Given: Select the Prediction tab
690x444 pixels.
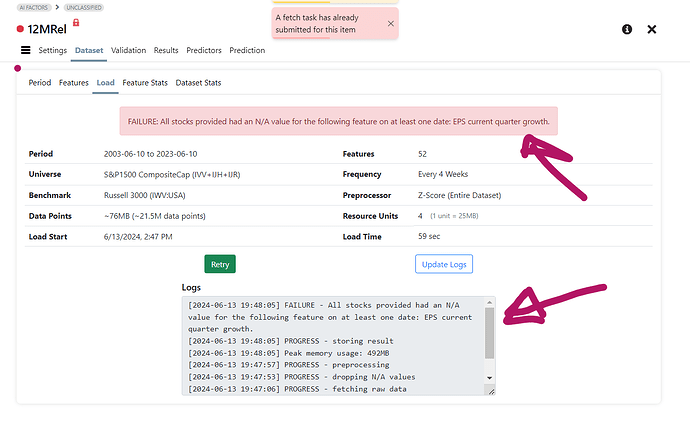Looking at the screenshot, I should (x=247, y=50).
